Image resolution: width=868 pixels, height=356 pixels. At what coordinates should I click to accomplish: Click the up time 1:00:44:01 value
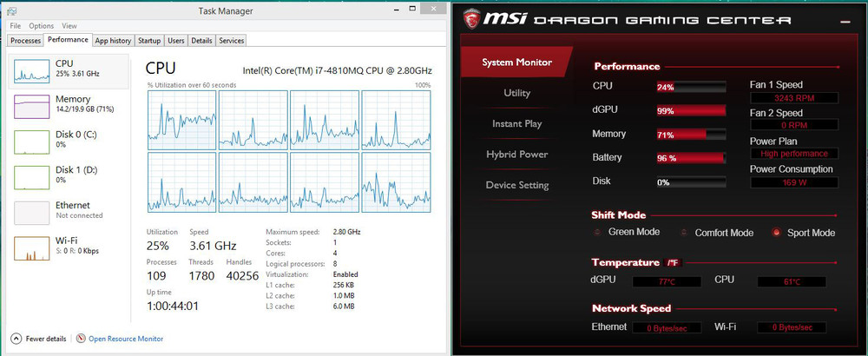tap(172, 306)
